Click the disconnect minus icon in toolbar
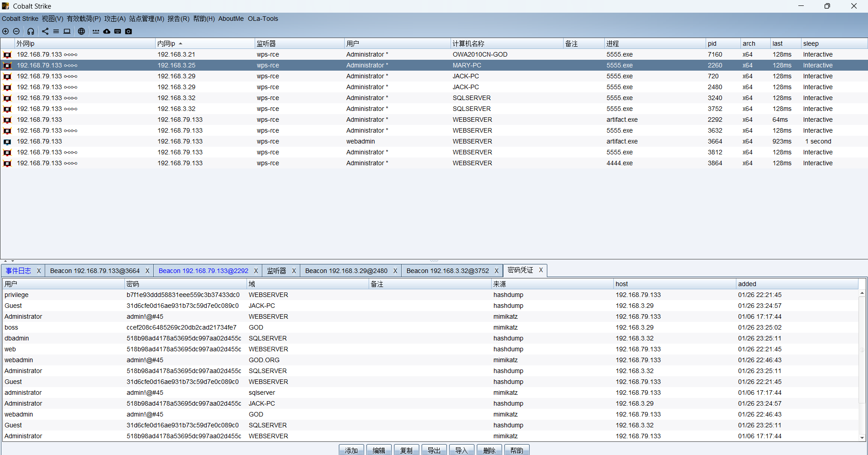The image size is (868, 455). 16,31
